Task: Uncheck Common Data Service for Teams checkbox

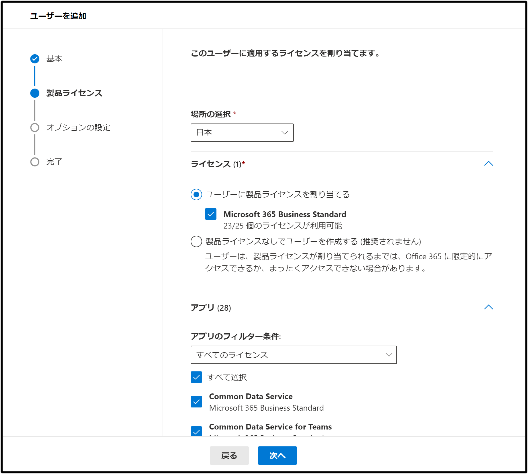Action: tap(196, 431)
